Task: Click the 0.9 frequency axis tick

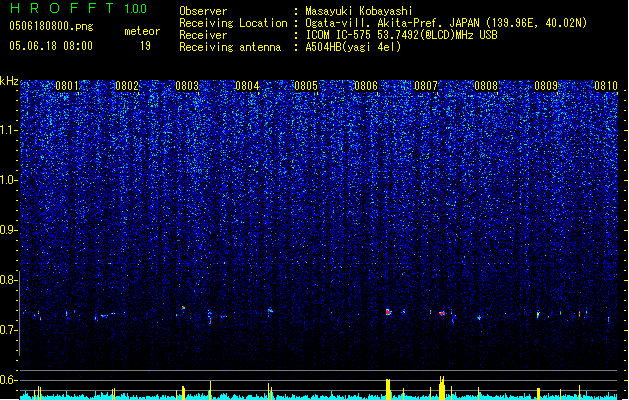Action: [x=9, y=230]
